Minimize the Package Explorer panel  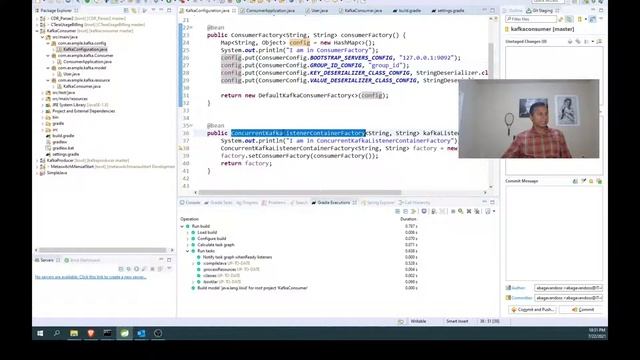pyautogui.click(x=161, y=11)
